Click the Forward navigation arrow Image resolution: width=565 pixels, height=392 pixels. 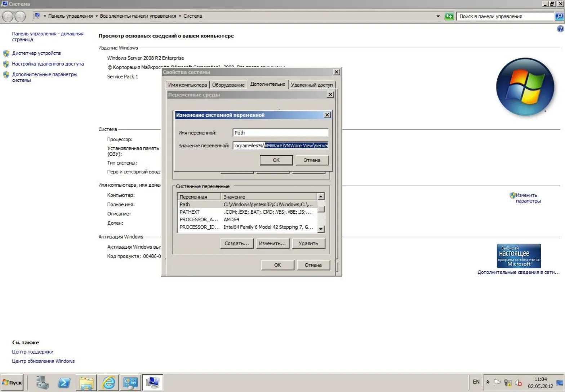(x=20, y=16)
